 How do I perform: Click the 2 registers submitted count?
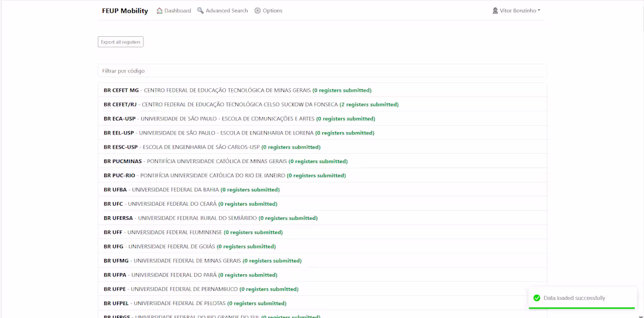pyautogui.click(x=369, y=105)
